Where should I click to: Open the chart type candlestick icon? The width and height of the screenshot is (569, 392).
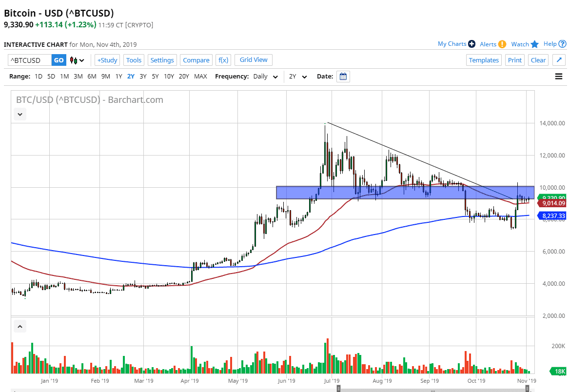(73, 60)
